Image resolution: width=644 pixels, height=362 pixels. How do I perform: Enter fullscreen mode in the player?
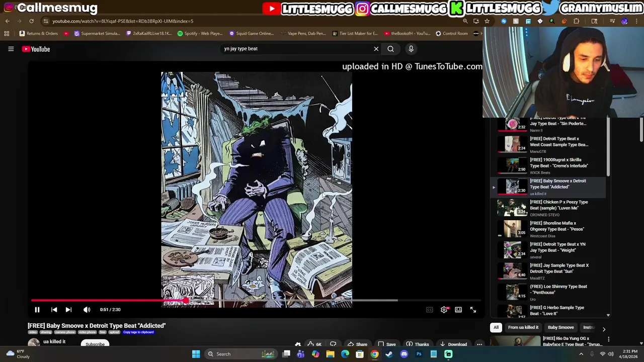point(473,310)
